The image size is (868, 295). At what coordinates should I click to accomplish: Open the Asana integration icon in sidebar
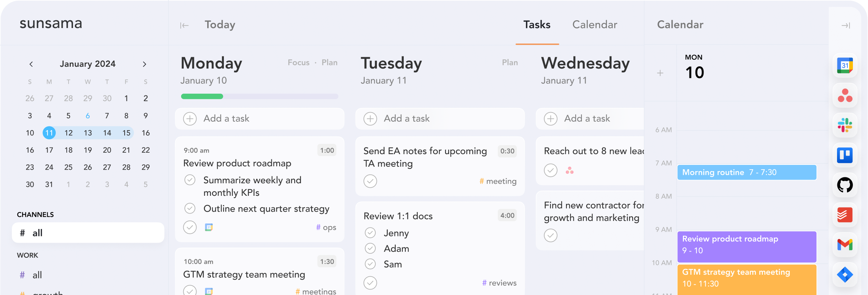pos(845,96)
